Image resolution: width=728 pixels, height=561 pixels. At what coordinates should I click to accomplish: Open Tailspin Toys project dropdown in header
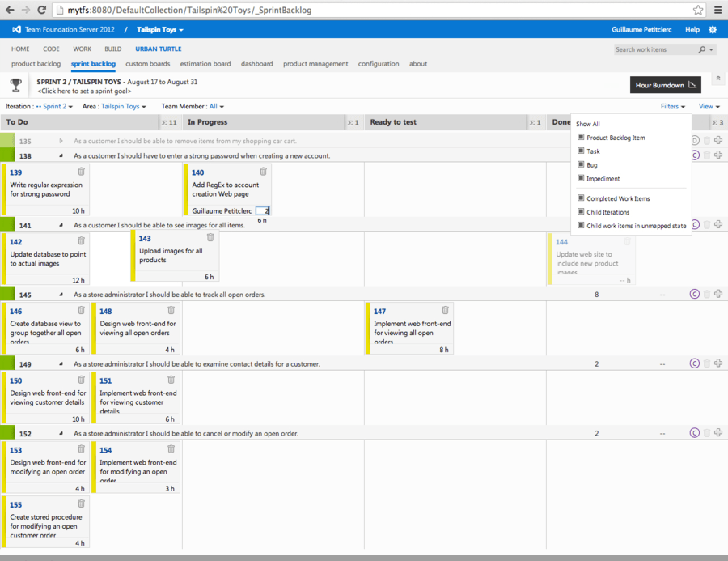coord(159,30)
